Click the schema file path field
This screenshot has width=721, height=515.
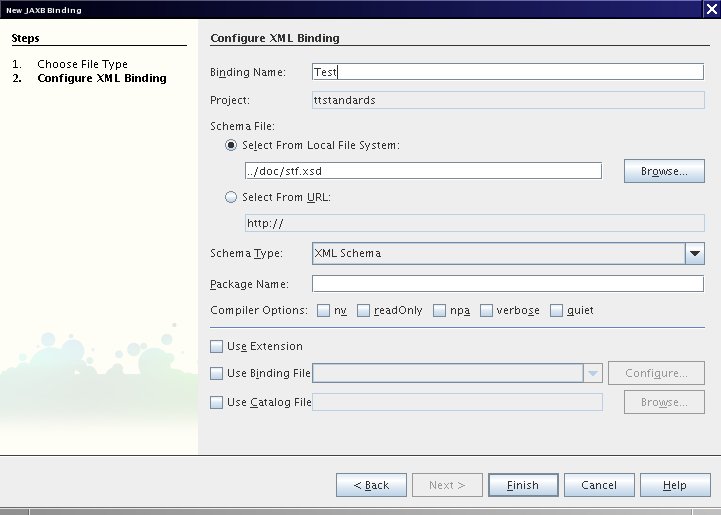click(423, 170)
